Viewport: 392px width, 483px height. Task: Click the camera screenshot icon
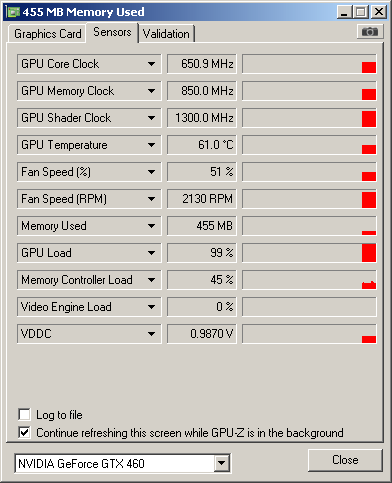tap(370, 32)
